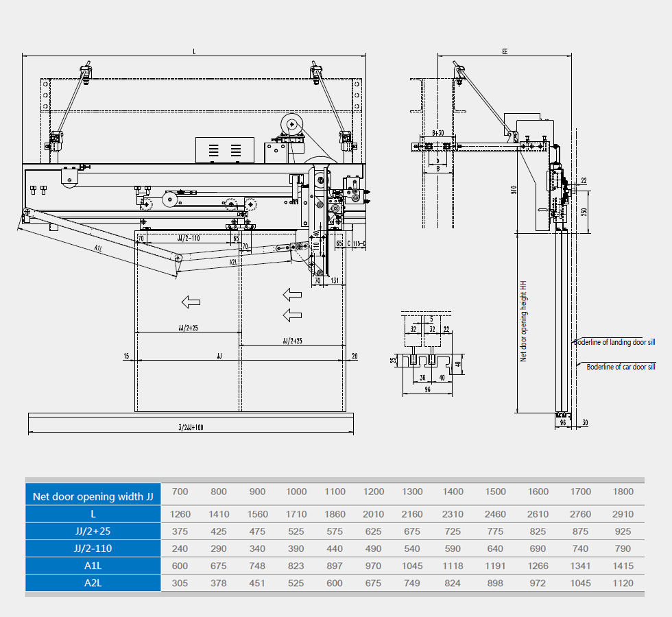The width and height of the screenshot is (672, 617).
Task: Select the JJ/2+25 row header in the table
Action: [x=93, y=531]
